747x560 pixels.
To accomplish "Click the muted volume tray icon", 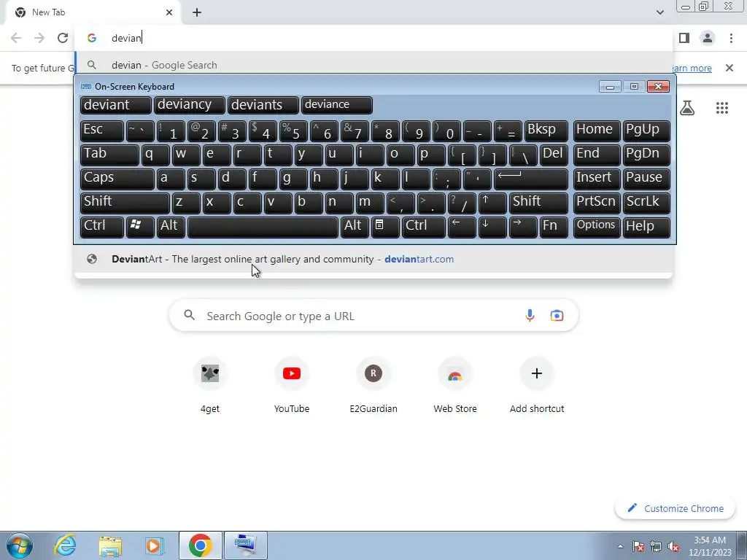I will coord(673,546).
